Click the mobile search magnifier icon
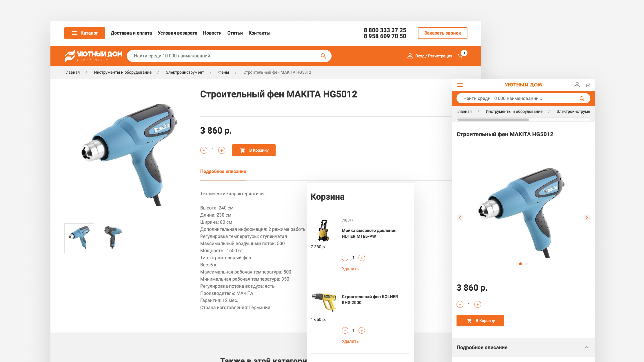Screen dimensions: 644x362 (x=582, y=98)
